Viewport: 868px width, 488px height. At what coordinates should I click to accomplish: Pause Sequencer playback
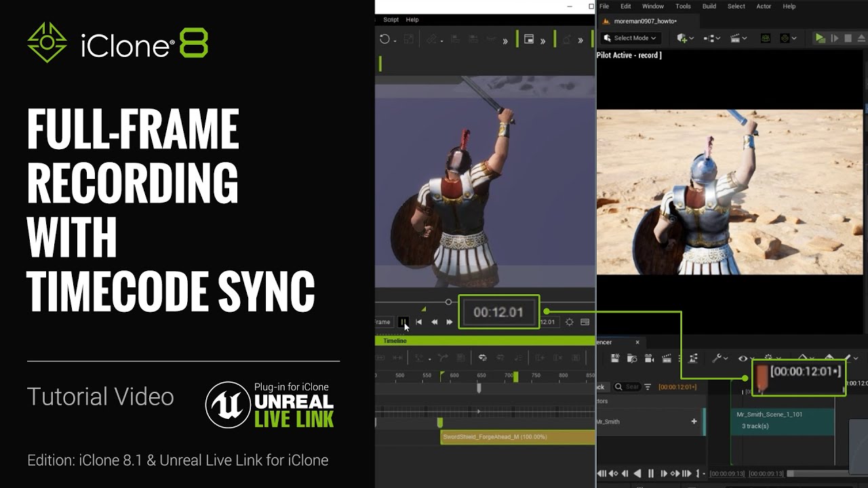(651, 474)
